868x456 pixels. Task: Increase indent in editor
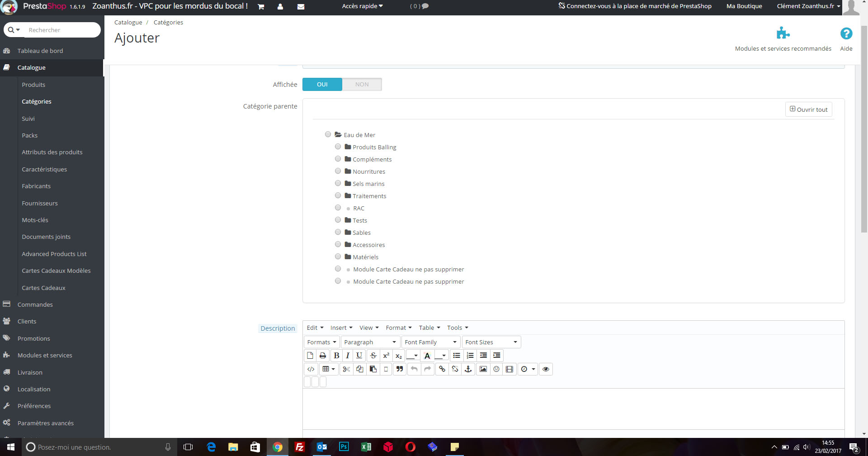point(496,356)
